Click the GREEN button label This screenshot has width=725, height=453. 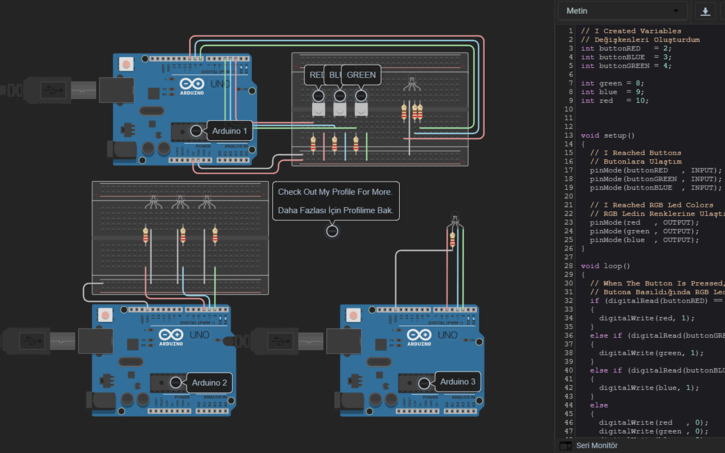click(x=361, y=75)
